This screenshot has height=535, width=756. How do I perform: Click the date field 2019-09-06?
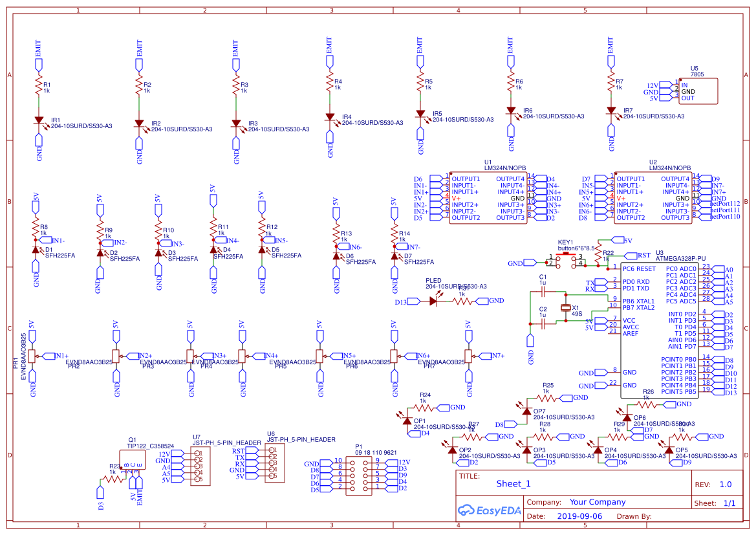coord(581,516)
